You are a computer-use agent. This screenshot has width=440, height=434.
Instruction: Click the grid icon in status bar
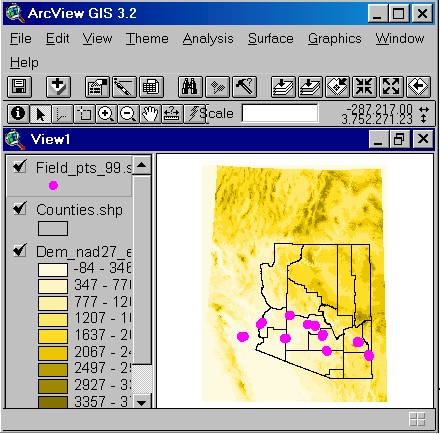point(417,419)
